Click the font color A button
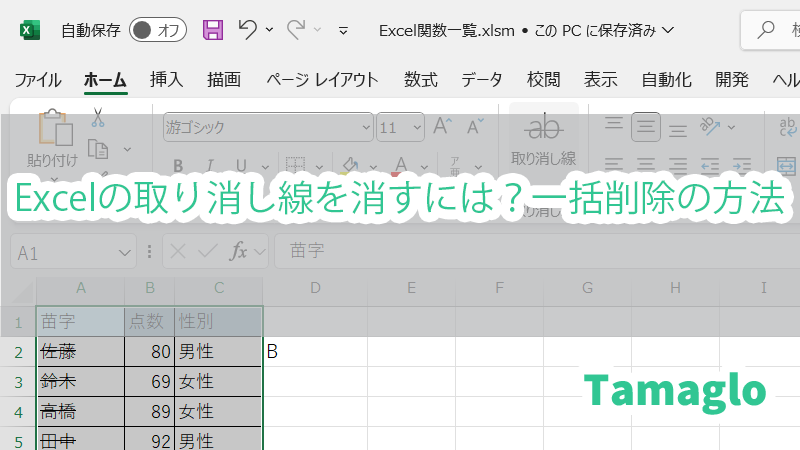The width and height of the screenshot is (800, 450). (400, 165)
